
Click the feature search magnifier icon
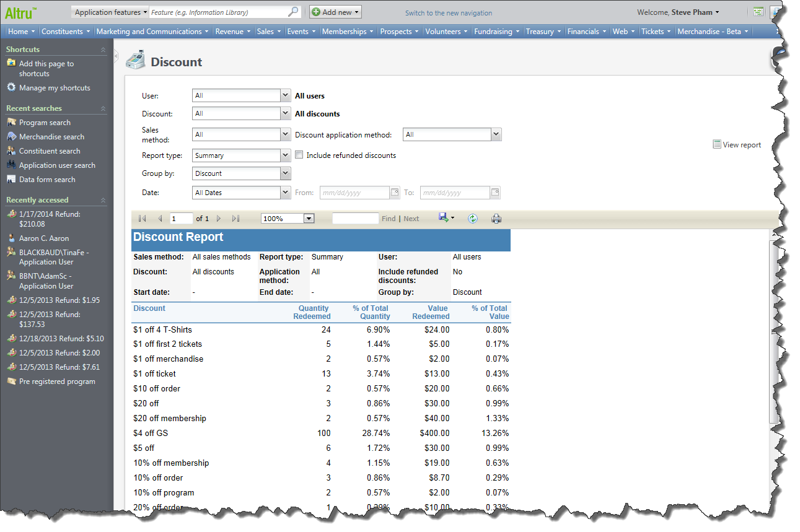[294, 12]
